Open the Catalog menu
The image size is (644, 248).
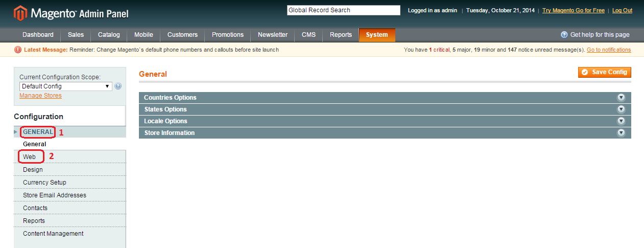point(109,35)
